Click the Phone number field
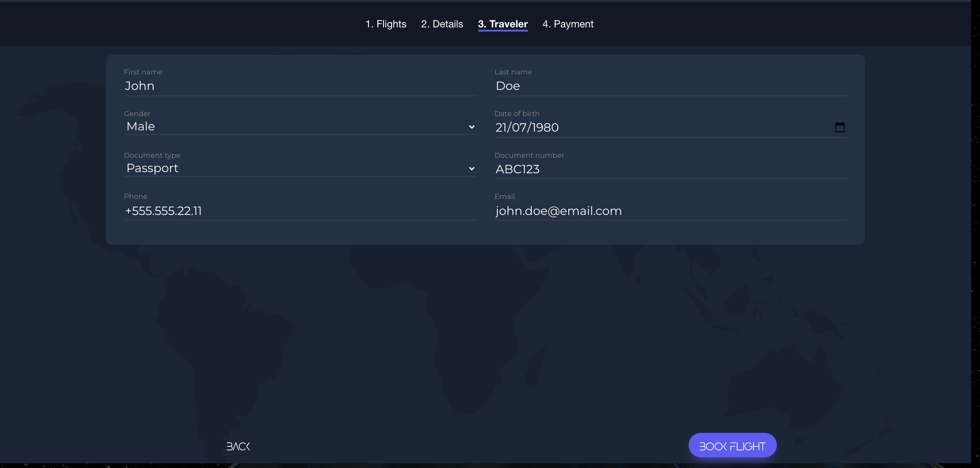980x468 pixels. (300, 210)
